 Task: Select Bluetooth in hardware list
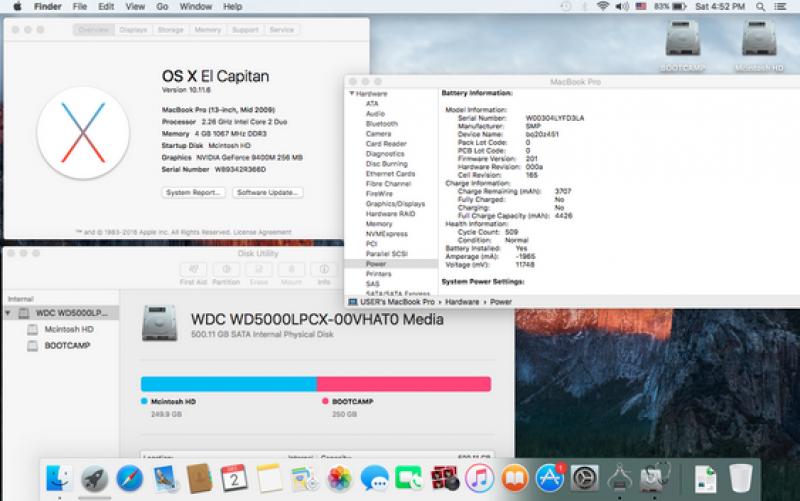382,124
